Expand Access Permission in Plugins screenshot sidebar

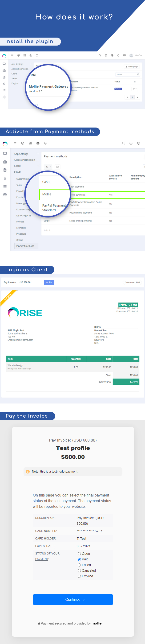click(31, 69)
